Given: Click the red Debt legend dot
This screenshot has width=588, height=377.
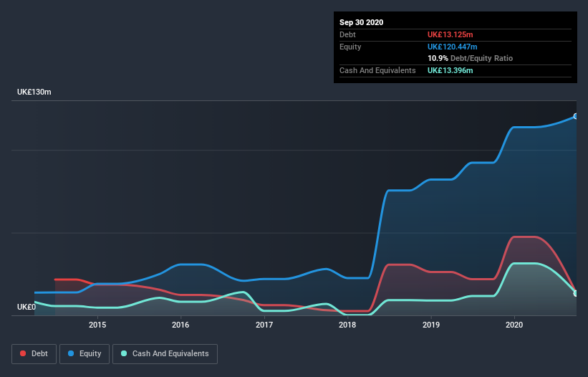Looking at the screenshot, I should 23,353.
